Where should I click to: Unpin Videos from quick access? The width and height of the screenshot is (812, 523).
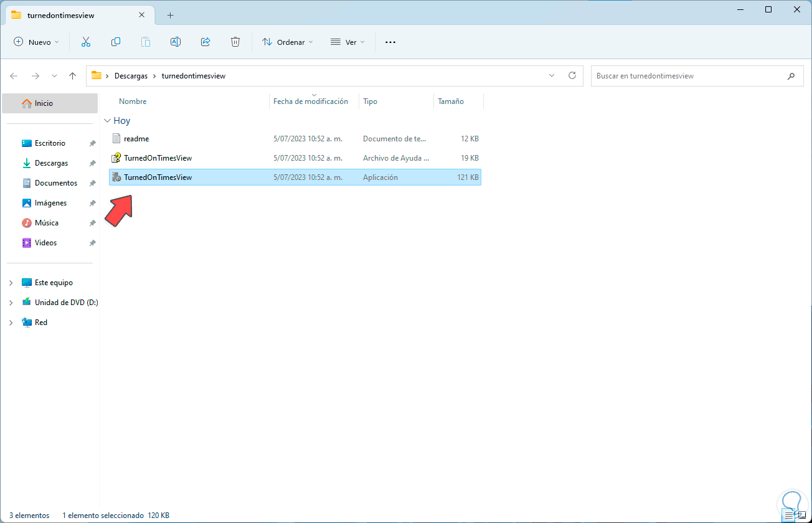click(x=92, y=243)
